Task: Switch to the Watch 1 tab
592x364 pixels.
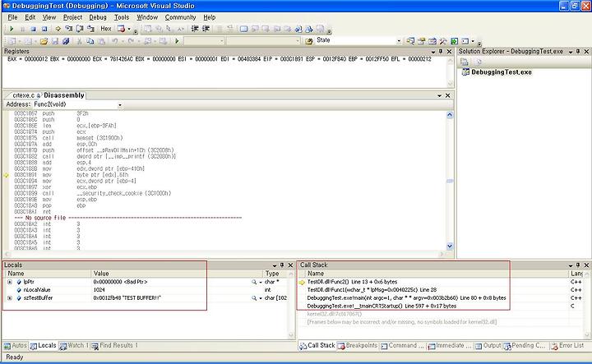Action: [x=74, y=346]
